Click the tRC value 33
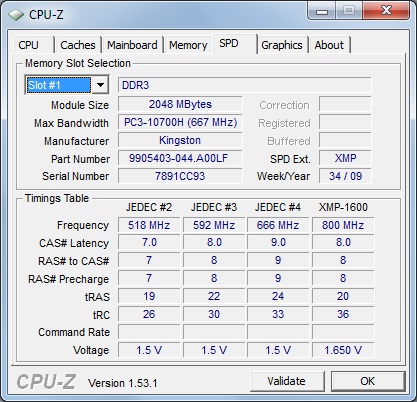417x402 pixels. point(278,314)
